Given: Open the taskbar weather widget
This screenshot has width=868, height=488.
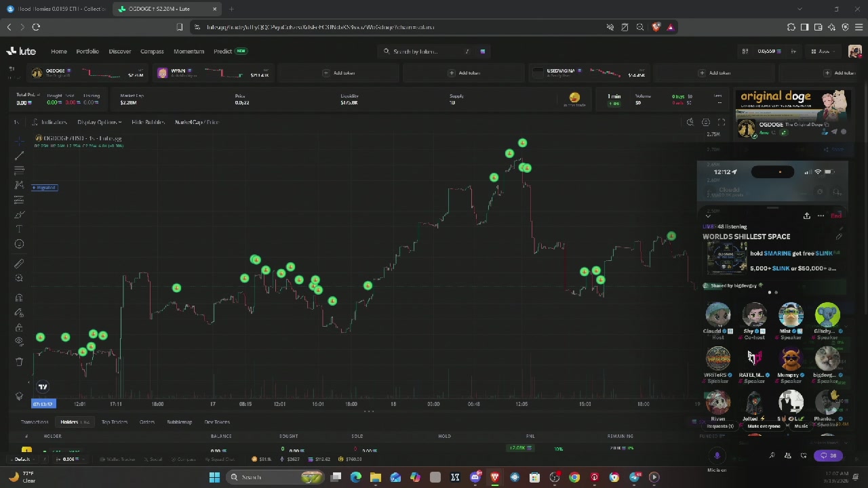Looking at the screenshot, I should pos(22,477).
